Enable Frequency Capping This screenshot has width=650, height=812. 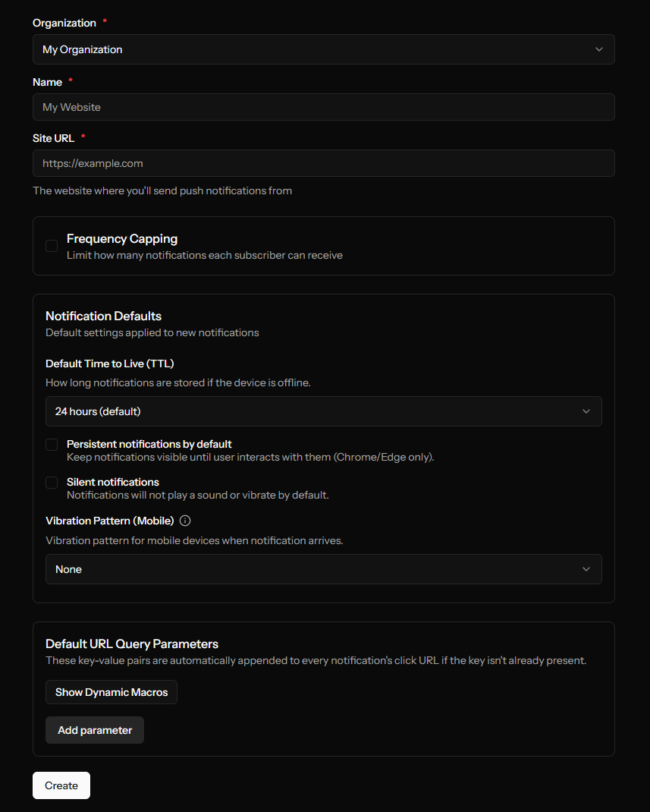pos(51,246)
